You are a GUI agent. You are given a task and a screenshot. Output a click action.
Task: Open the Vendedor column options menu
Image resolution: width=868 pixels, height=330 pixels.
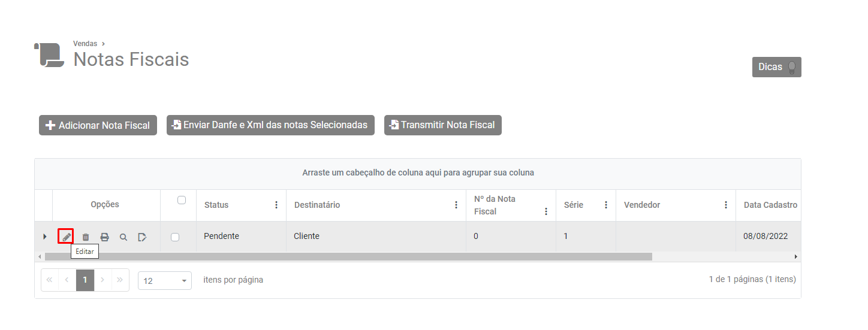(x=726, y=205)
